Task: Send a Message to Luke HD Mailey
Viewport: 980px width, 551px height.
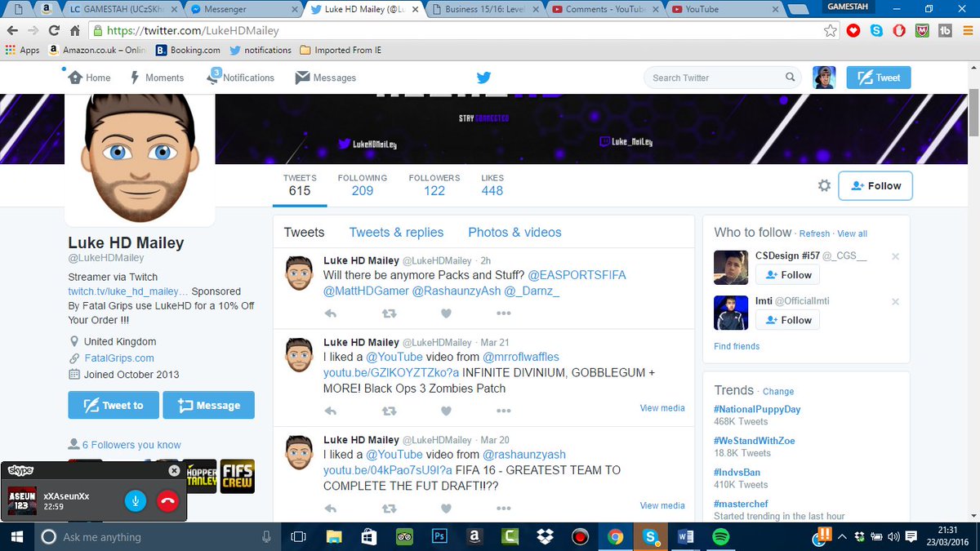Action: pos(208,405)
